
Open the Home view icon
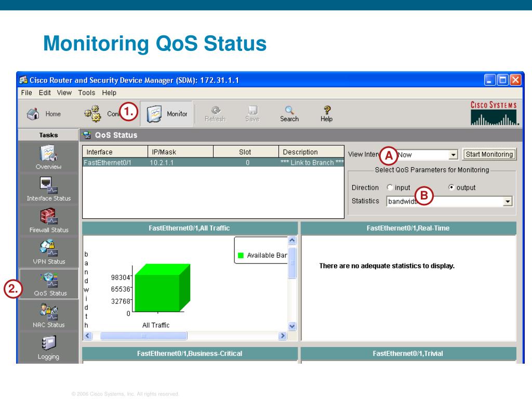(33, 114)
